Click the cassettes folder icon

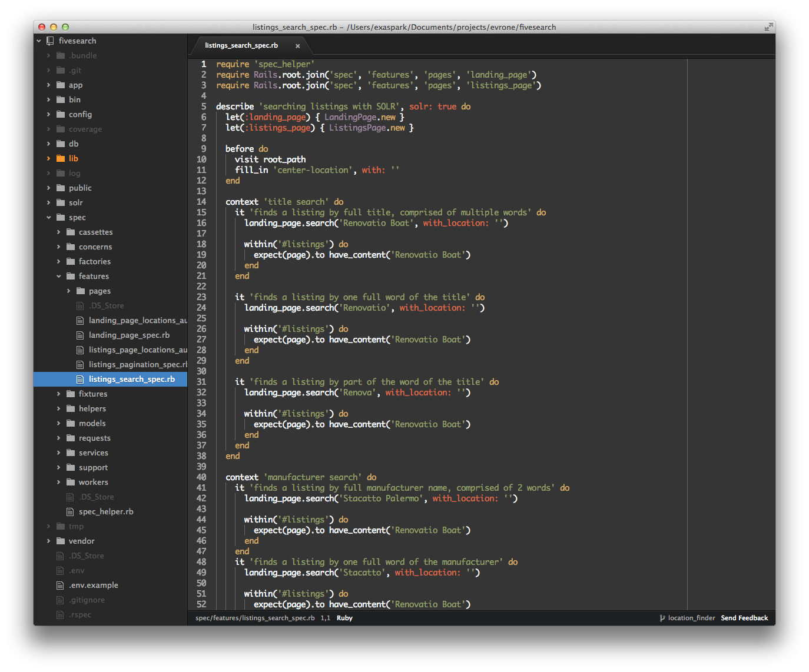71,232
